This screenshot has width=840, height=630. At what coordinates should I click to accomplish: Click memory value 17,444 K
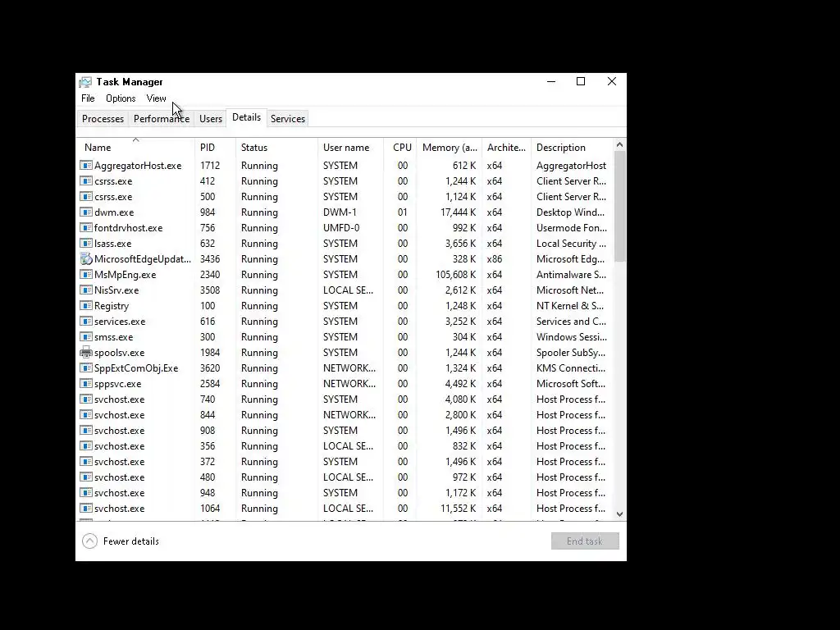click(x=458, y=212)
